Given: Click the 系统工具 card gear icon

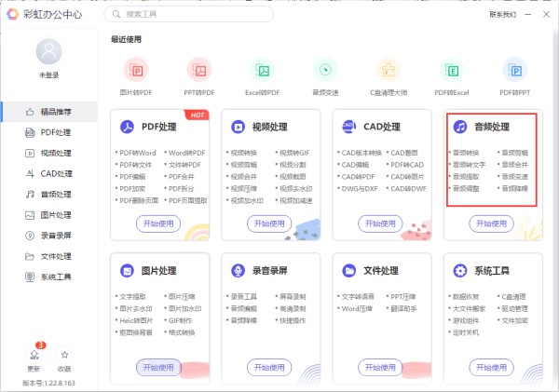Looking at the screenshot, I should click(x=460, y=270).
